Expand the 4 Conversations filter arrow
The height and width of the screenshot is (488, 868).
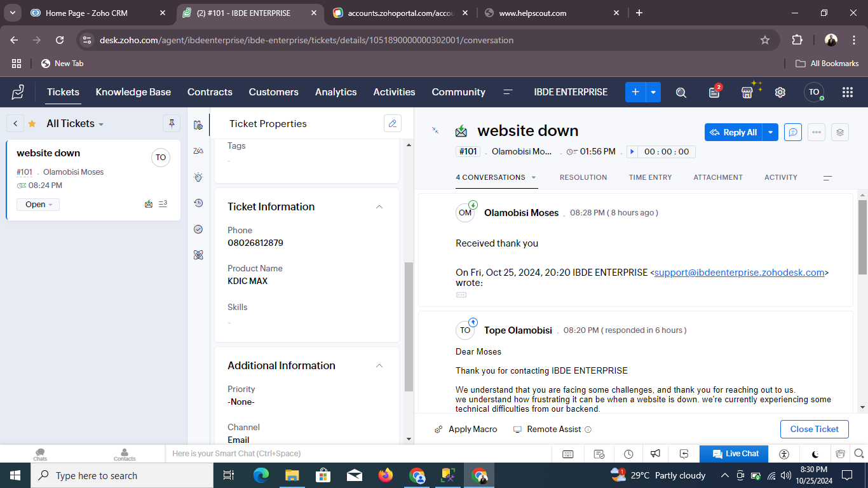click(x=534, y=178)
